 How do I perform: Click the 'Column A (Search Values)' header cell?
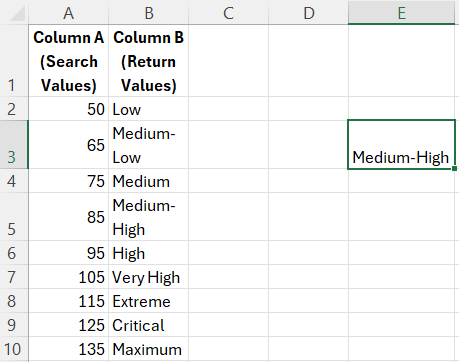coord(69,61)
